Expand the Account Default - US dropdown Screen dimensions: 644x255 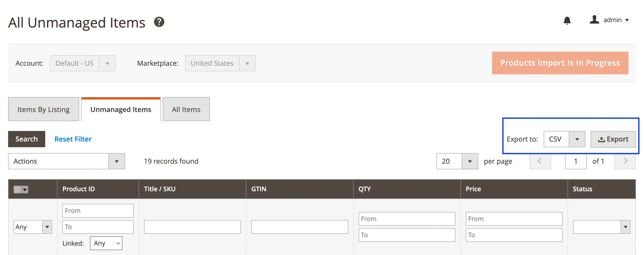(x=83, y=63)
